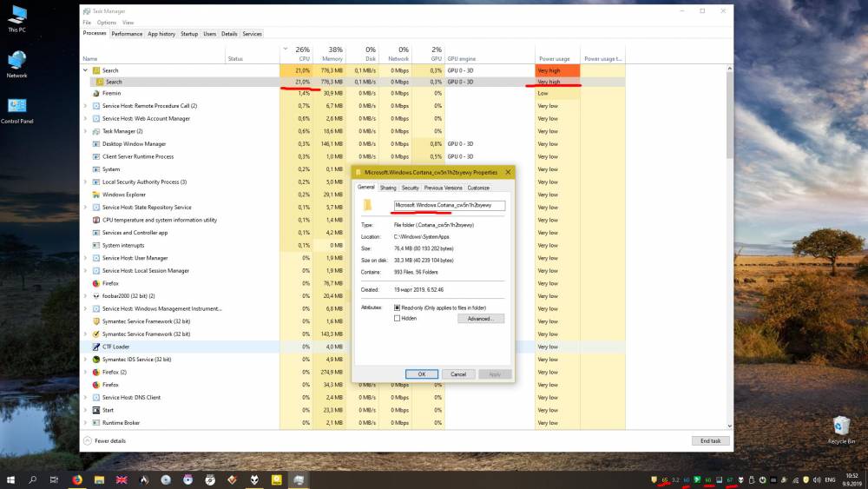Click the CTF Loader pen icon

[x=96, y=347]
